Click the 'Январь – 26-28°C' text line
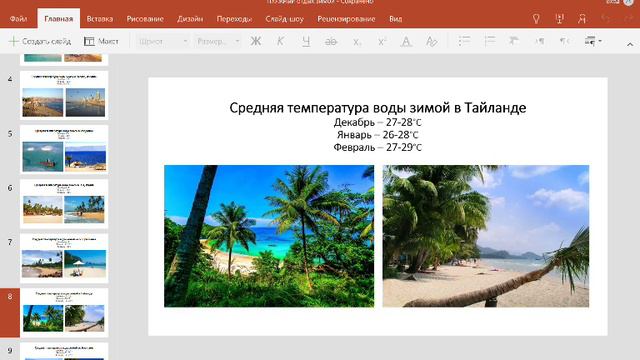 click(x=378, y=135)
